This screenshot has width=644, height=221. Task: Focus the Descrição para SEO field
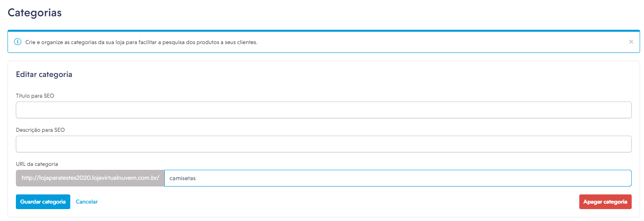(324, 144)
